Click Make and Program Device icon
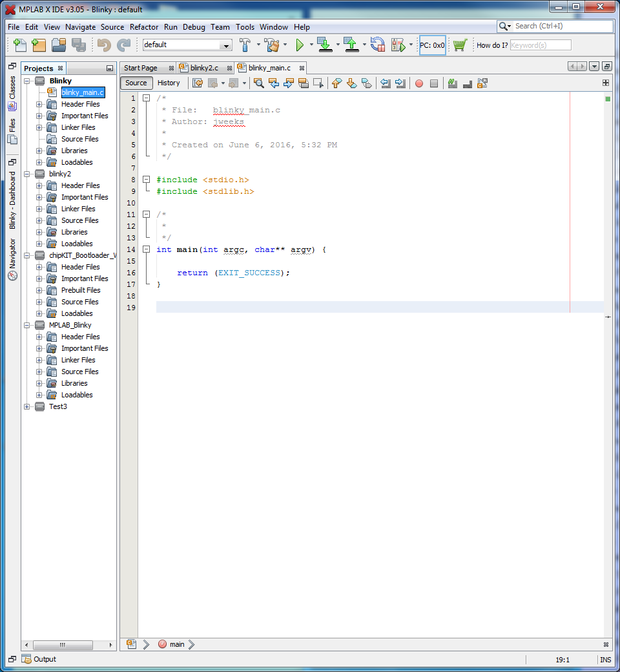The height and width of the screenshot is (672, 620). pos(325,45)
